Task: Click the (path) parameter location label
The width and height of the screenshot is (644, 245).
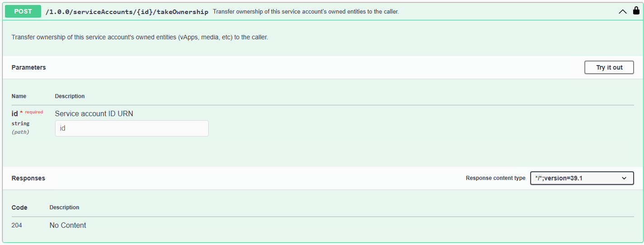Action: coord(20,132)
